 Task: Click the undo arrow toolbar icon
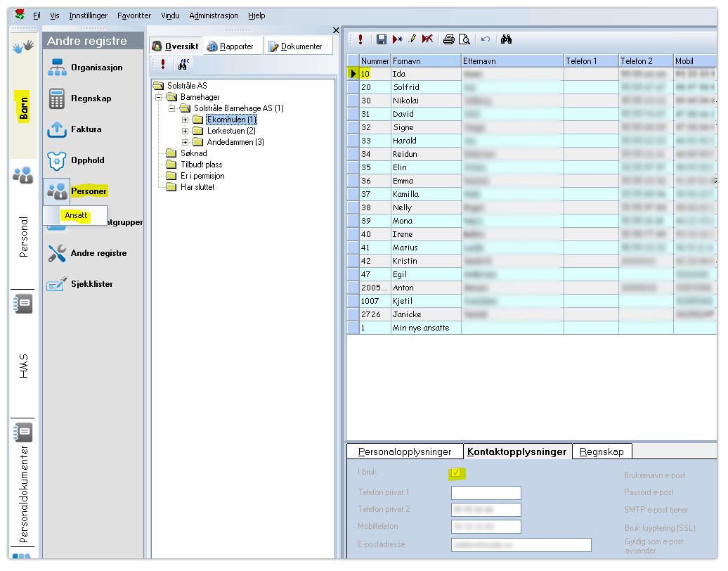tap(485, 39)
